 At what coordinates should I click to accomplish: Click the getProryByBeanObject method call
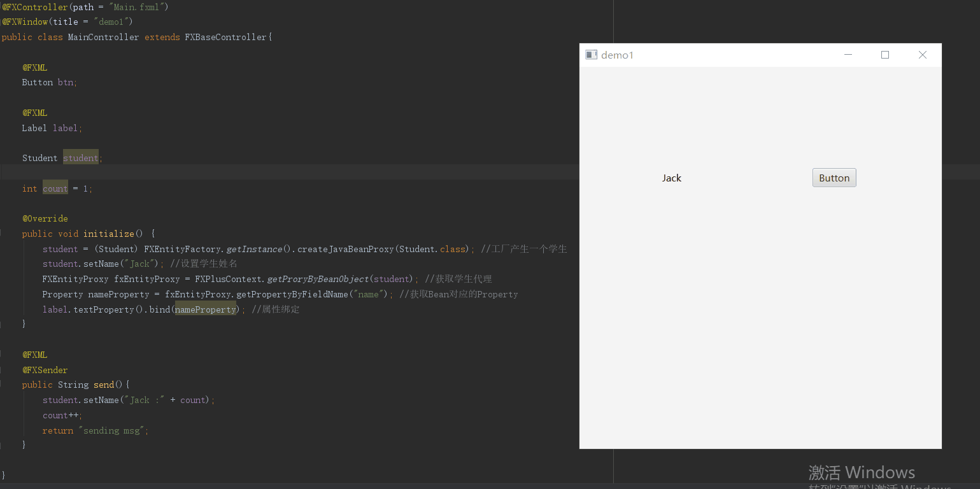point(318,279)
